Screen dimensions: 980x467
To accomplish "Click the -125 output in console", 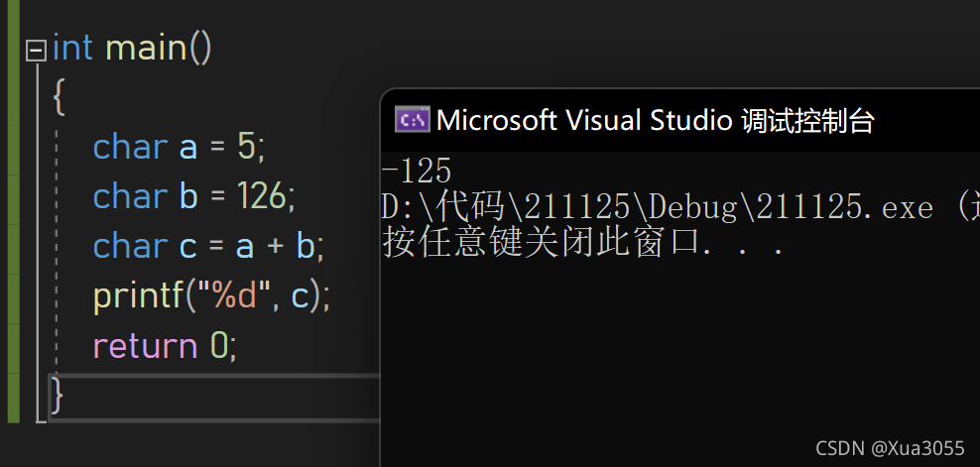I will click(417, 171).
